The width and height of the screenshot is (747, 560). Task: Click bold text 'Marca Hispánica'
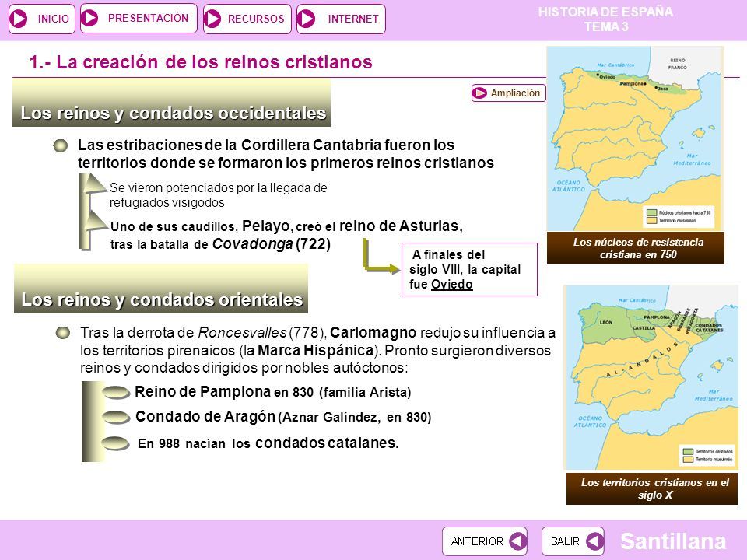[x=315, y=351]
